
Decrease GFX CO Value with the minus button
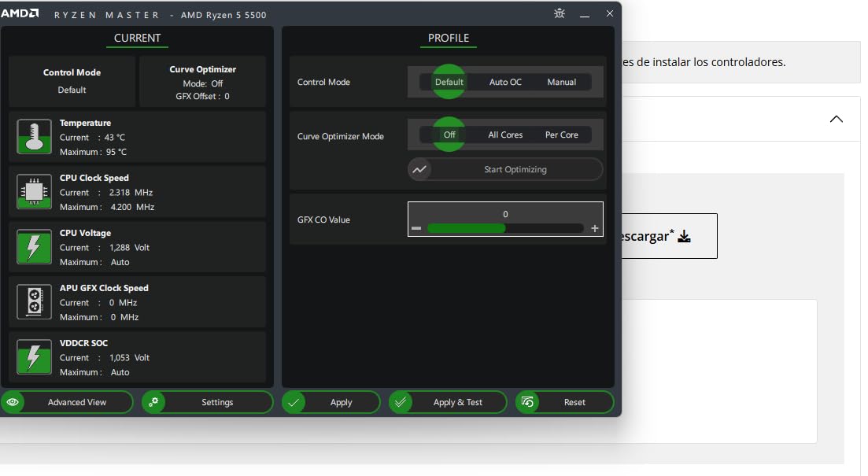[416, 228]
